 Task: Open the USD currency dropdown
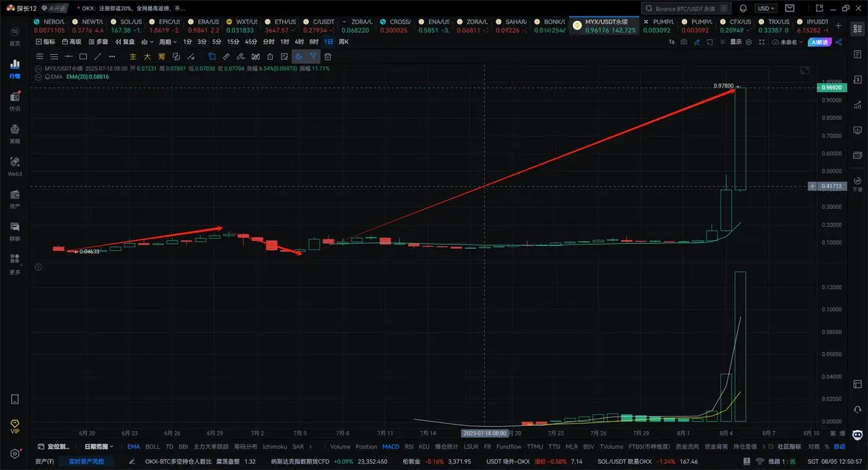766,9
